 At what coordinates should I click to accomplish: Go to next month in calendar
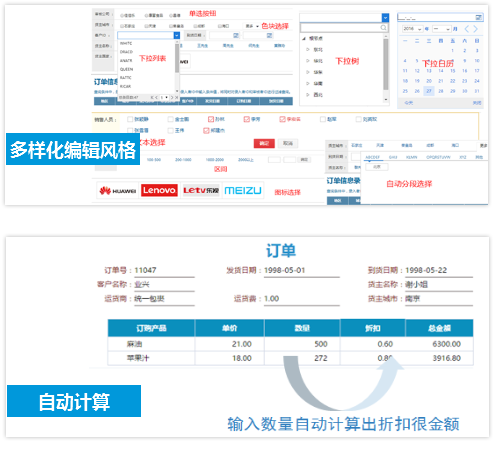coord(476,29)
